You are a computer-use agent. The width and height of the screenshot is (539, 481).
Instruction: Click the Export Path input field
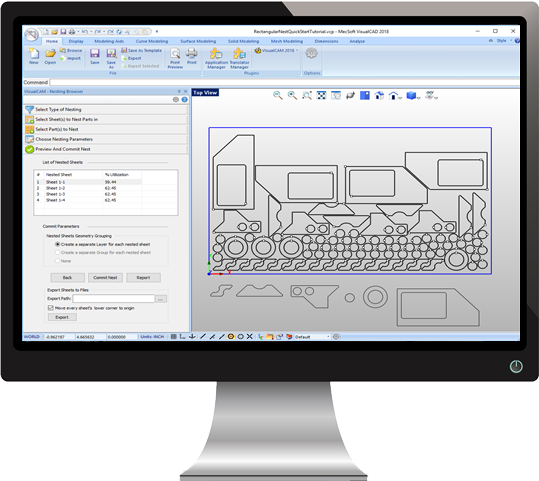(x=113, y=298)
